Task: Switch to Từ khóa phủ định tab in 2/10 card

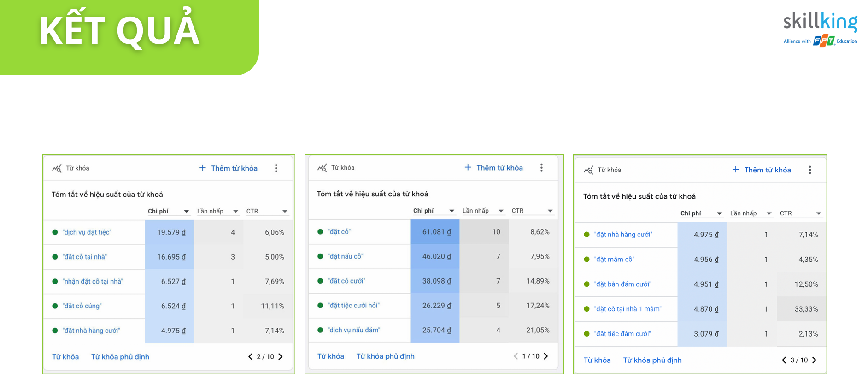Action: [120, 357]
